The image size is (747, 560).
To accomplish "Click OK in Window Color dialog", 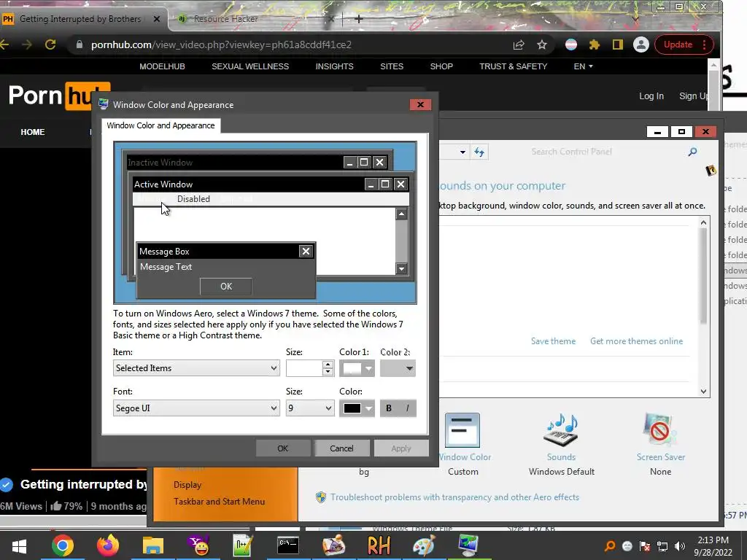I will tap(283, 448).
